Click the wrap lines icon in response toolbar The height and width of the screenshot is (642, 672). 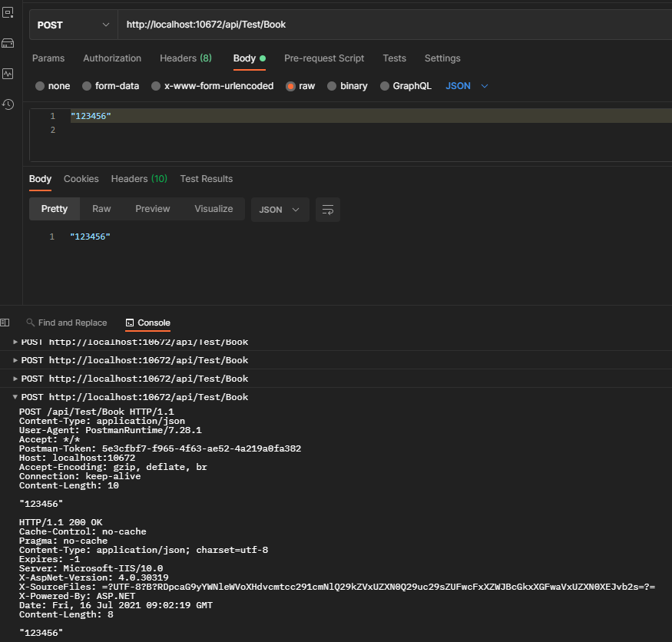coord(328,210)
